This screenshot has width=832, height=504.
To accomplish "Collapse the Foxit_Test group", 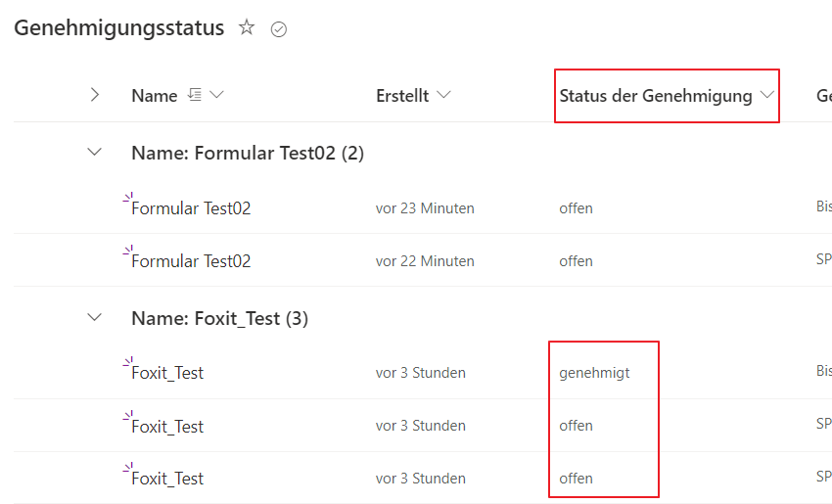I will click(95, 317).
